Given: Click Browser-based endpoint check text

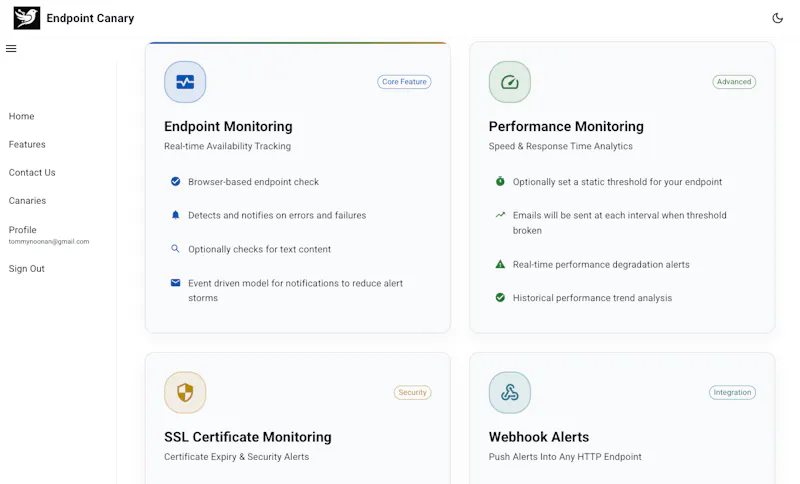Looking at the screenshot, I should pyautogui.click(x=254, y=182).
